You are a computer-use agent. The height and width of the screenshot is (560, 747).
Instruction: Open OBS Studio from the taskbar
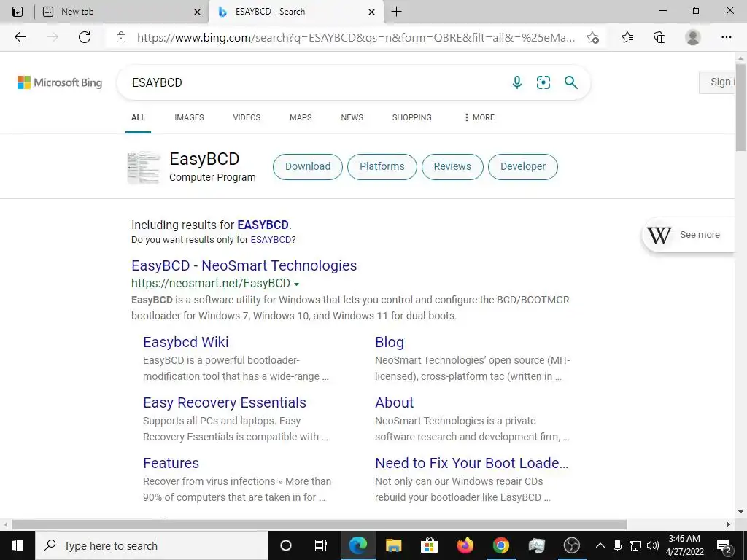[572, 545]
